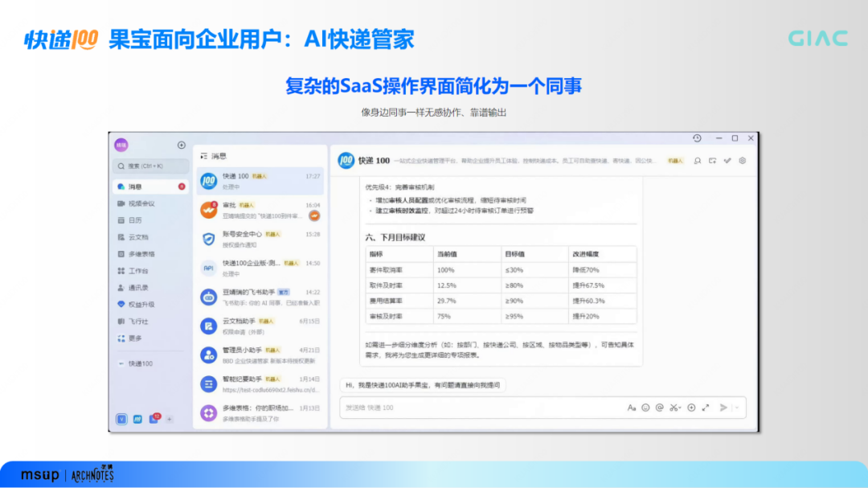Open the 快递 100 chat at 17:27
The image size is (868, 488).
(x=260, y=181)
